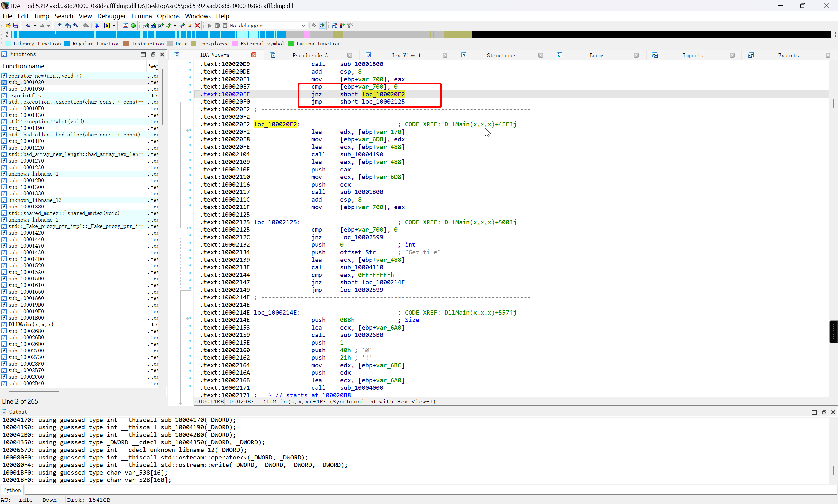Image resolution: width=838 pixels, height=504 pixels.
Task: Click the Open file toolbar icon
Action: pyautogui.click(x=8, y=26)
